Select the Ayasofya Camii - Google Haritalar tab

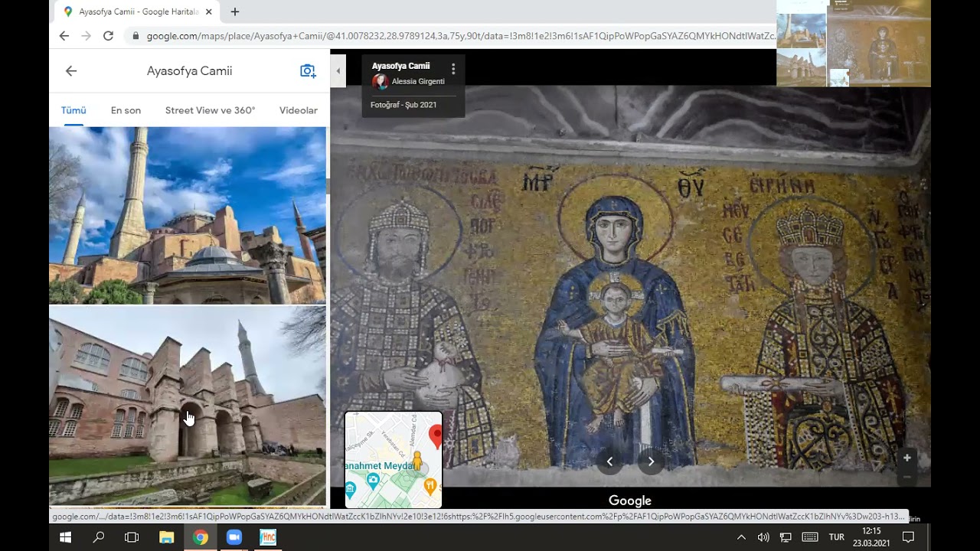point(138,11)
